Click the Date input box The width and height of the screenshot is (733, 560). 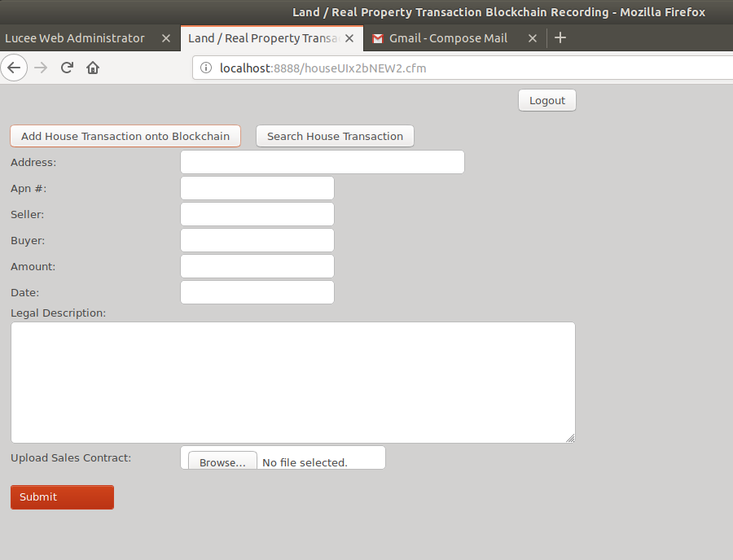[257, 292]
